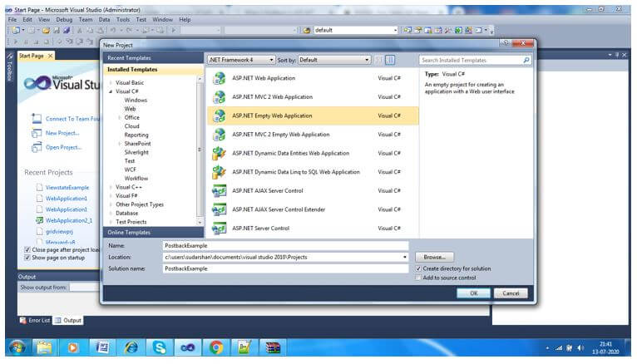Open the .NET Framework 4 dropdown
The width and height of the screenshot is (637, 364).
coord(241,60)
